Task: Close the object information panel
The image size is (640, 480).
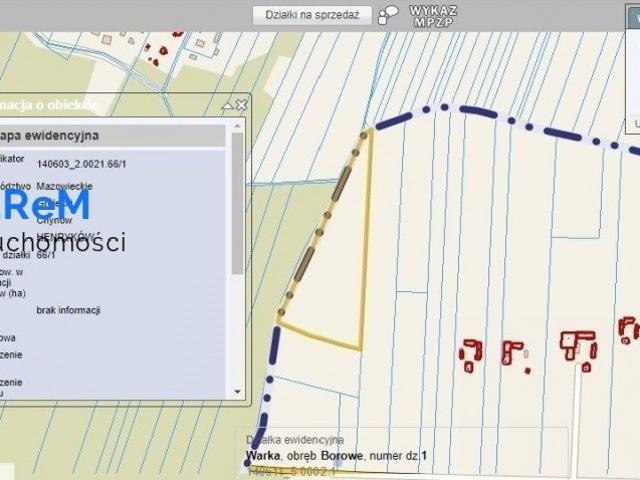Action: 241,104
